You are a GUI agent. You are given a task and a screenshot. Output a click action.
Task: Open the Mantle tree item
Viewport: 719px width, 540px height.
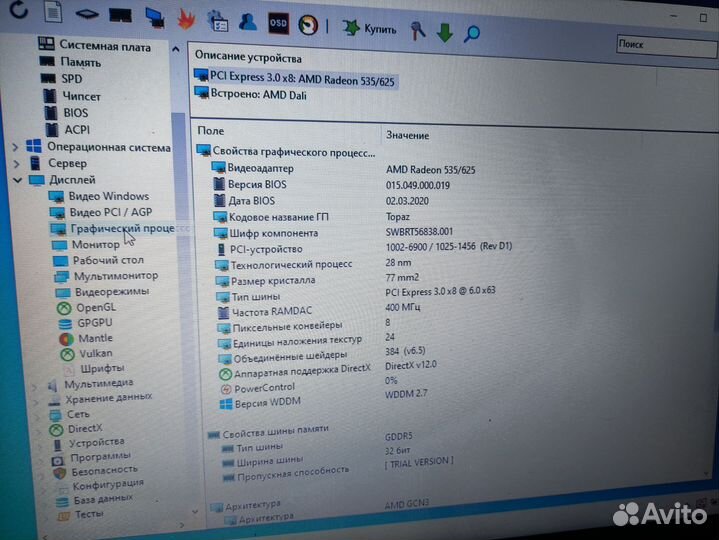coord(86,338)
